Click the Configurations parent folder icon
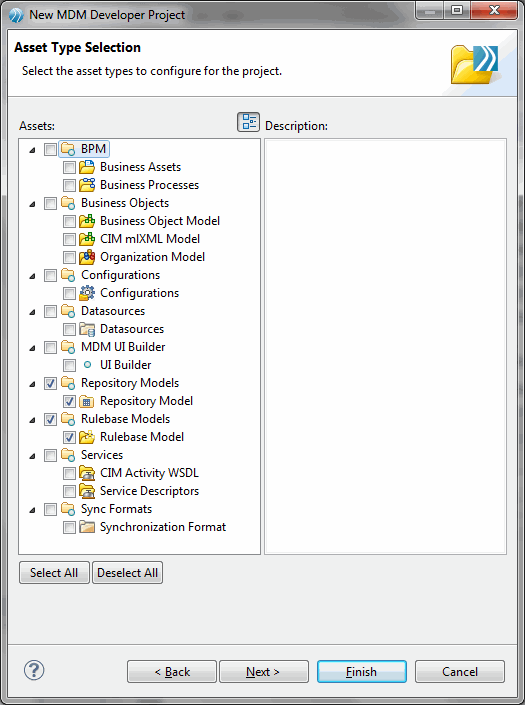Viewport: 525px width, 705px height. click(x=68, y=275)
